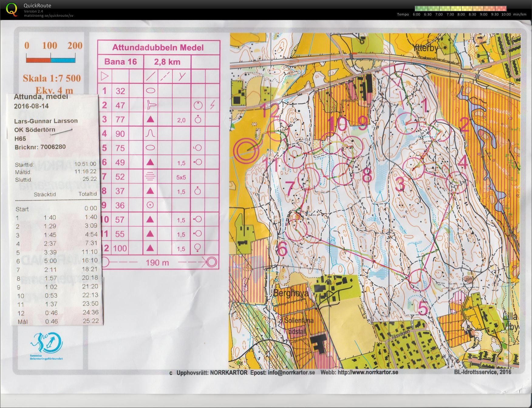Click the tempo color gradient scale bar
This screenshot has width=532, height=408.
(461, 9)
